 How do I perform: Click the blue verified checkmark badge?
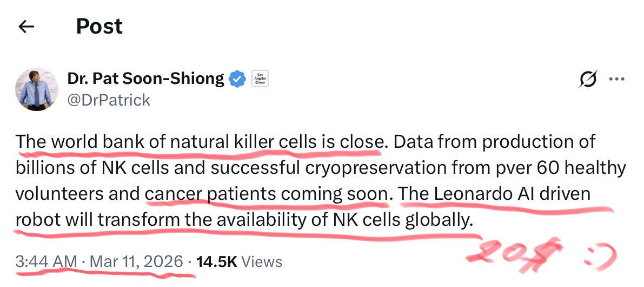237,79
